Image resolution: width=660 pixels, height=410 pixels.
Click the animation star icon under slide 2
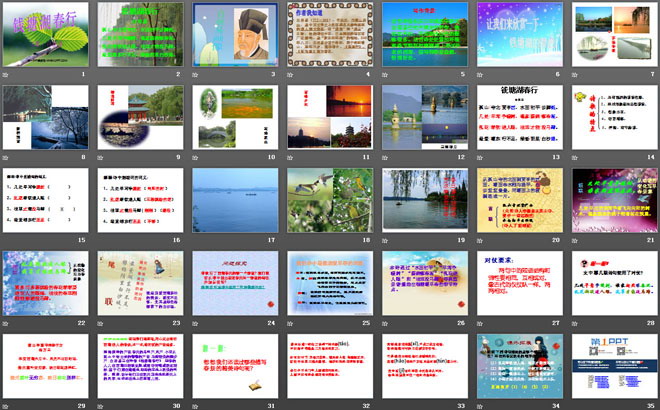pyautogui.click(x=101, y=76)
